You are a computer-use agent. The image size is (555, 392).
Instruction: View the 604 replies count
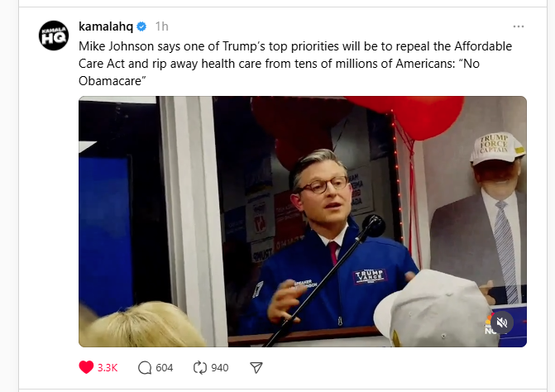tap(165, 367)
